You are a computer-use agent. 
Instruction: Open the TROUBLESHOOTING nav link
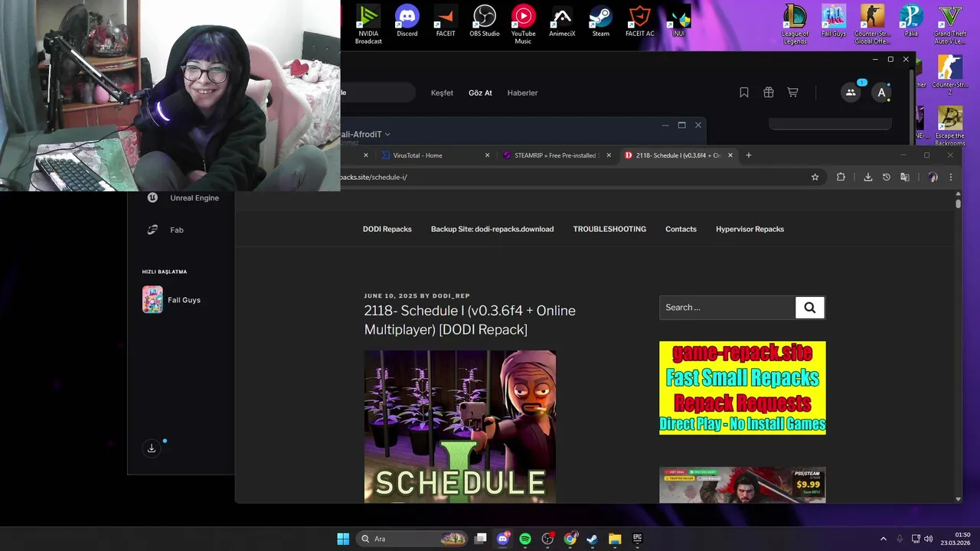point(609,229)
